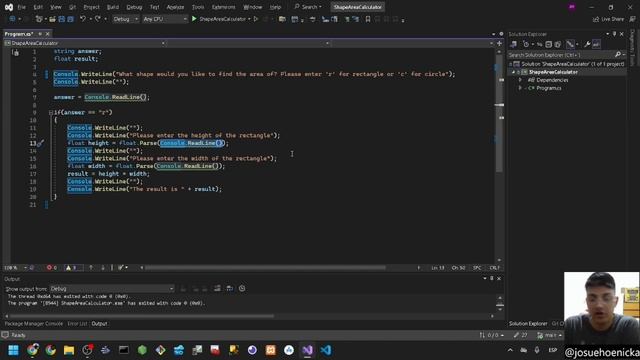Collapse the if block at line 9
Viewport: 640px width, 360px height.
tap(51, 112)
